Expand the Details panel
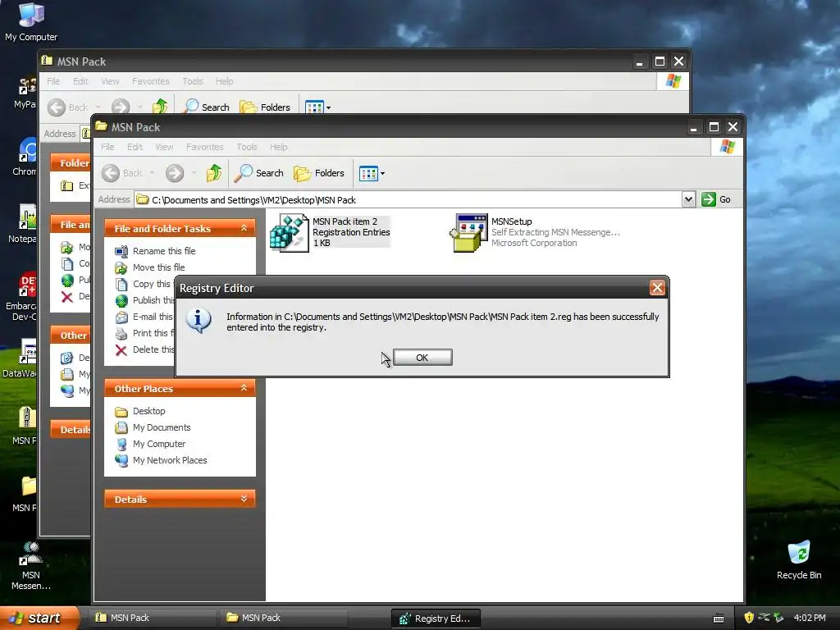 pos(244,499)
